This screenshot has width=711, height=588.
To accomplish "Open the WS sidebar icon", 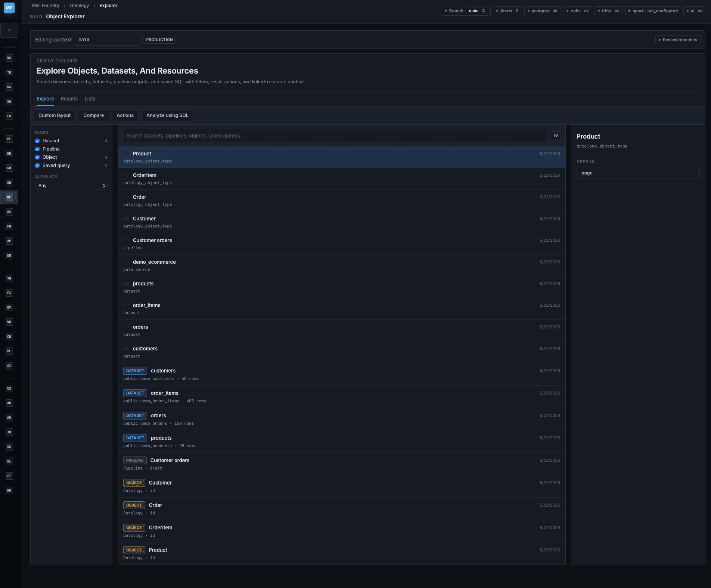I will [9, 58].
